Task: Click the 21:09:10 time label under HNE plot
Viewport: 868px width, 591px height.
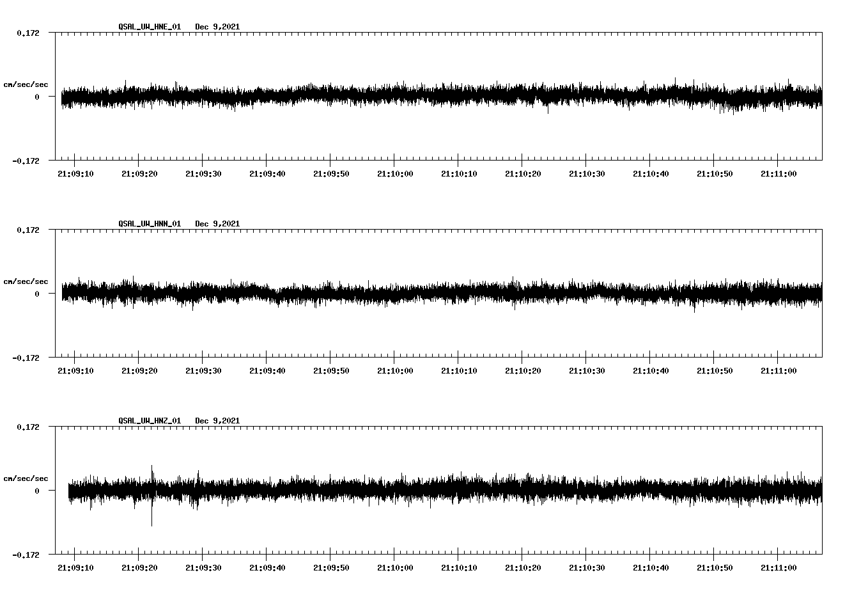Action: (x=75, y=174)
